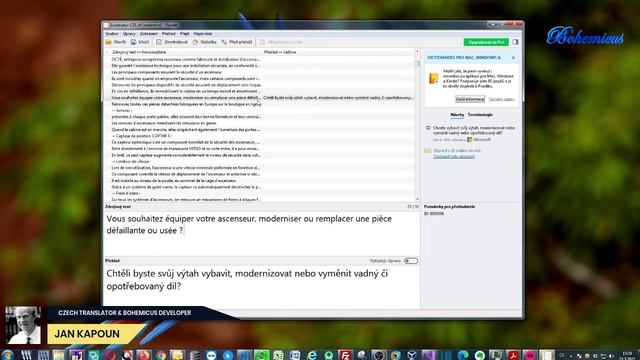Apply the Microsoft suggestion Chcete vybavit svůj výtah

coord(473,130)
